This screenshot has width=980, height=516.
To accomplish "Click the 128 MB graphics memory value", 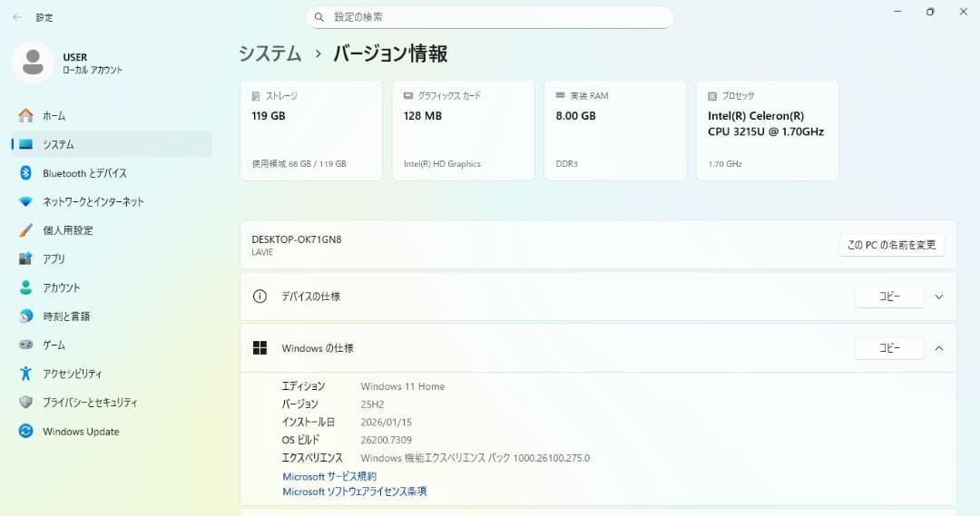I will pos(423,115).
